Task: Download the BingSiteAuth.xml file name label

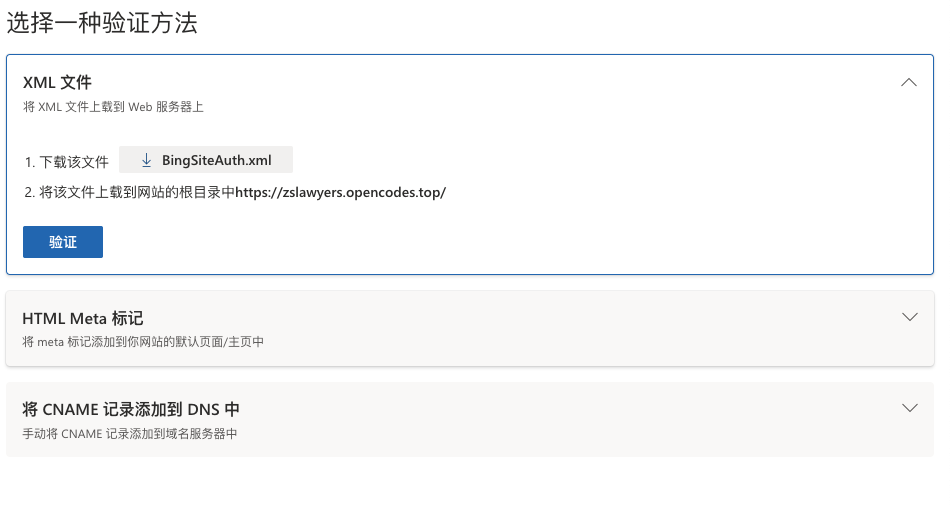Action: 216,160
